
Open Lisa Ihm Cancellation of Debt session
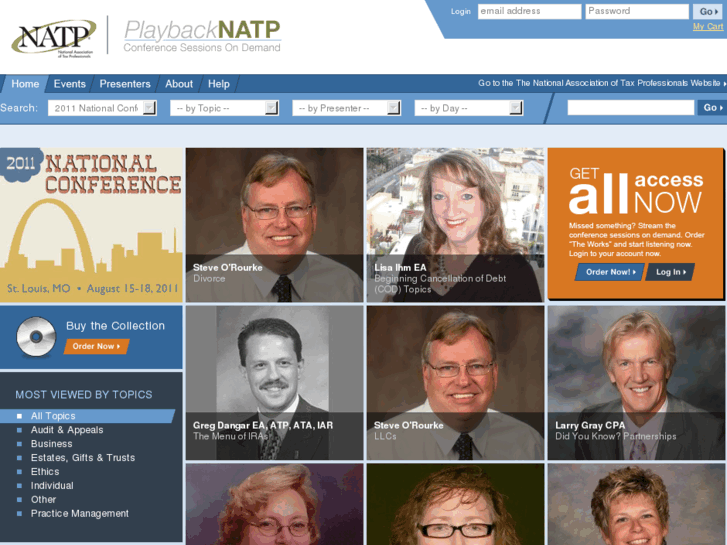455,225
